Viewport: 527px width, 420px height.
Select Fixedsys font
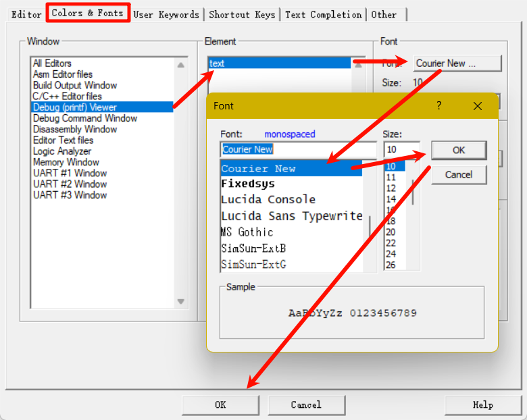291,184
